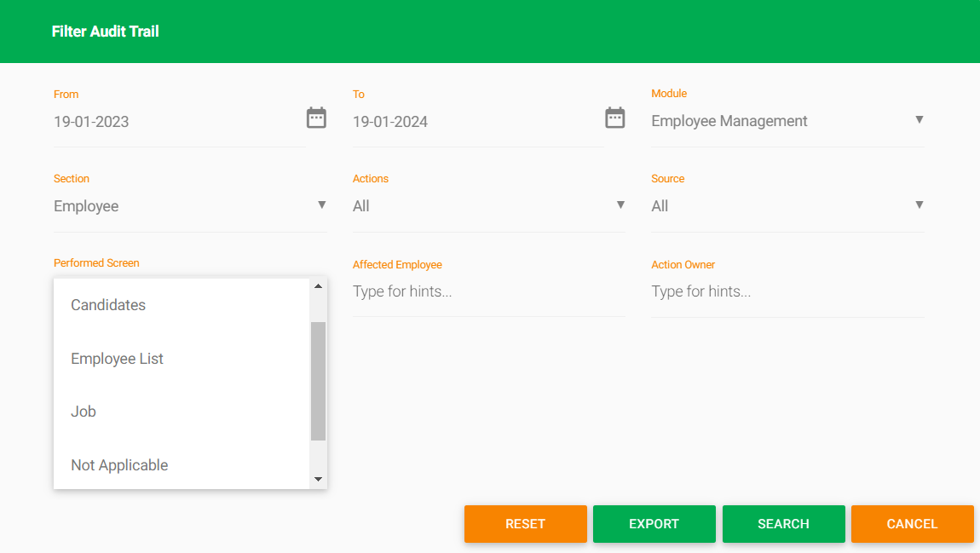
Task: Focus the Affected Employee input
Action: [489, 291]
